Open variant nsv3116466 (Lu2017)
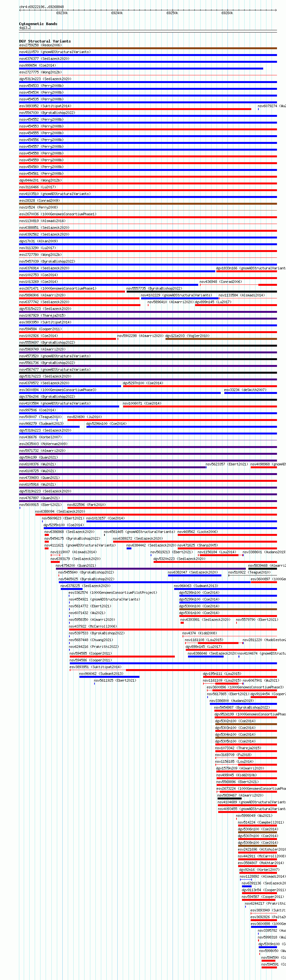286x980 pixels. tap(38, 187)
